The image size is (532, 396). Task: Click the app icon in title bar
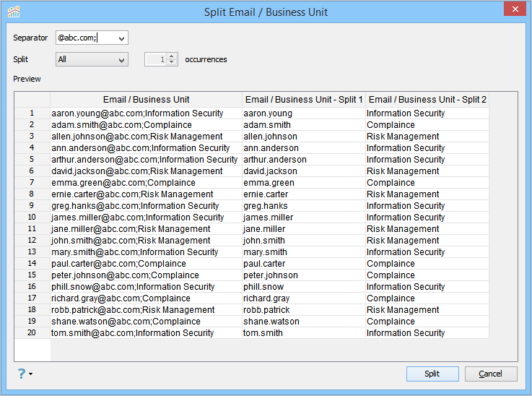point(13,12)
